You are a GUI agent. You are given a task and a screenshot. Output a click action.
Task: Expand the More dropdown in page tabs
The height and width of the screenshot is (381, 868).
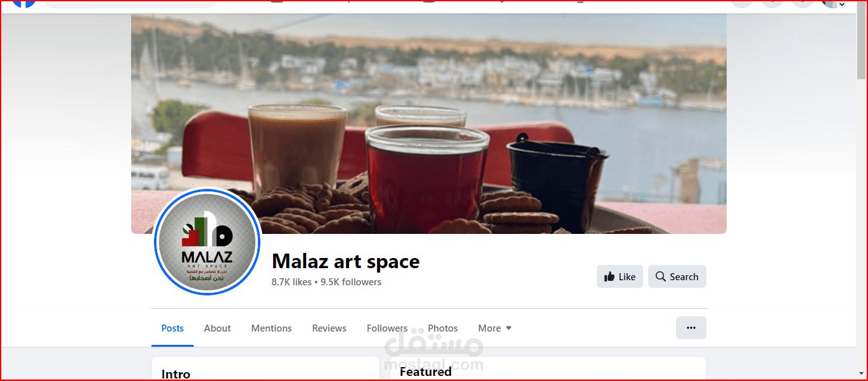coord(495,328)
